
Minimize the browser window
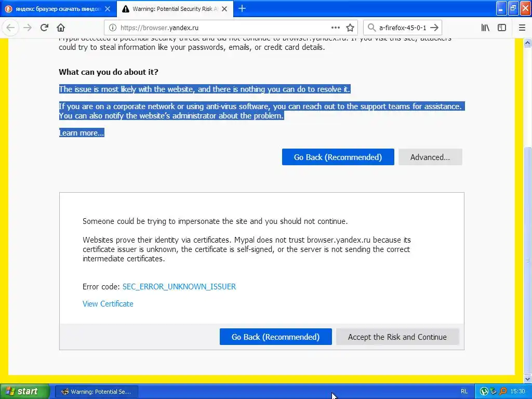click(501, 8)
